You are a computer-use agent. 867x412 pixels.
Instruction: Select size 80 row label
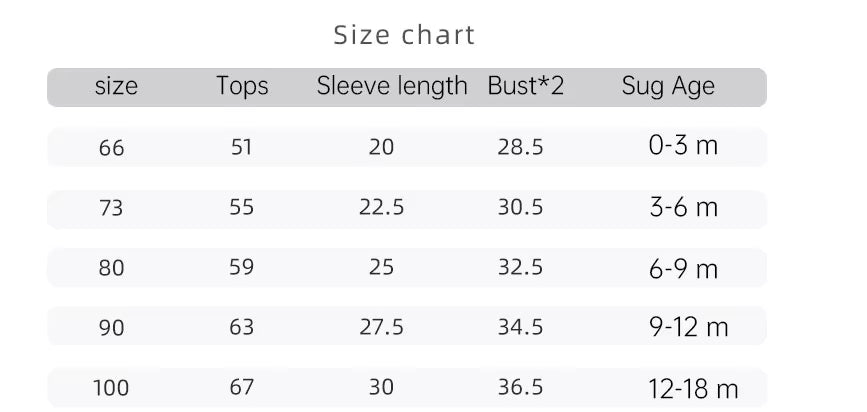(112, 268)
